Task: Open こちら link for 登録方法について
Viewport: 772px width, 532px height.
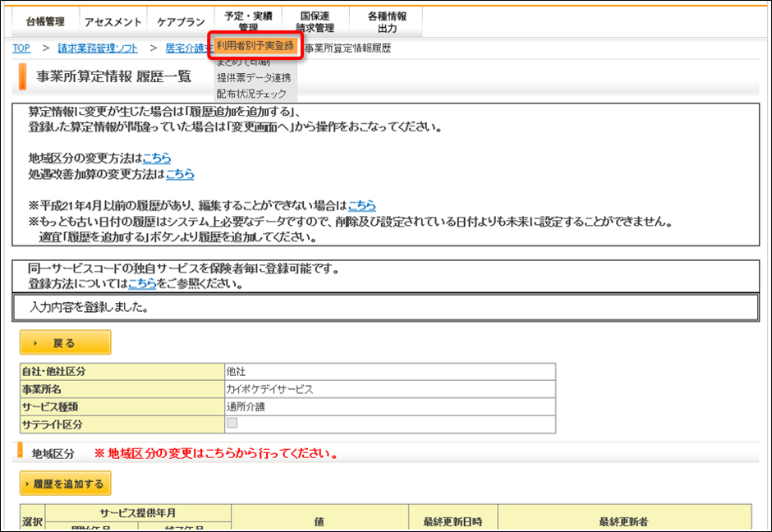Action: point(142,283)
